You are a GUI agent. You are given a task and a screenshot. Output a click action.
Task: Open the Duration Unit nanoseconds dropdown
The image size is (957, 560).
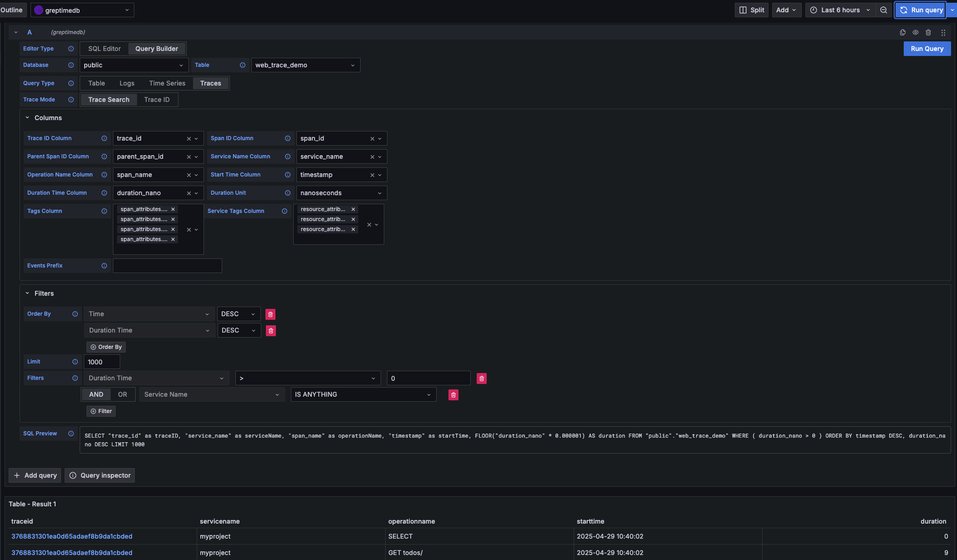click(x=341, y=193)
